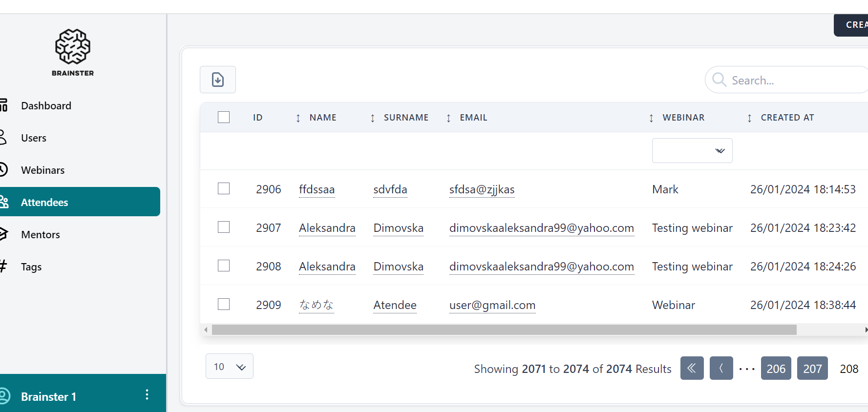Go to first page with double-arrow icon

[692, 368]
